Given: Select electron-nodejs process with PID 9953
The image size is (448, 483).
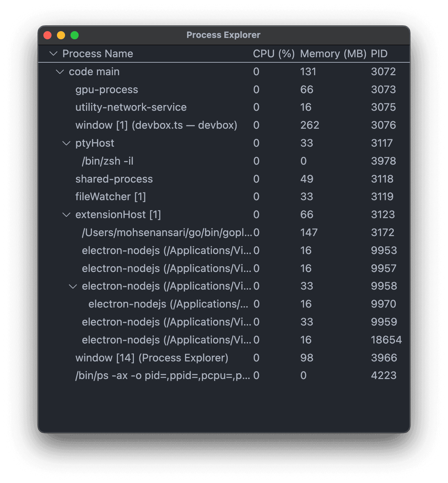Looking at the screenshot, I should 224,251.
